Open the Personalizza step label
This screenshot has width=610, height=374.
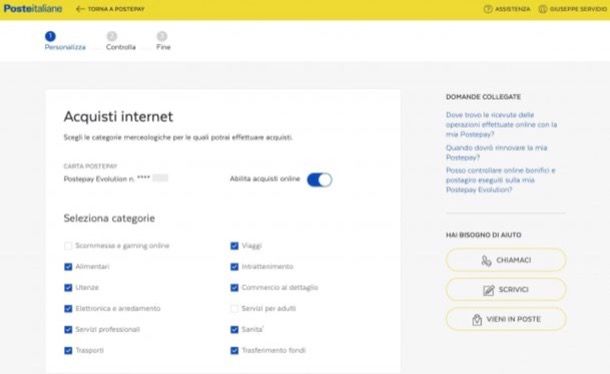pos(65,47)
